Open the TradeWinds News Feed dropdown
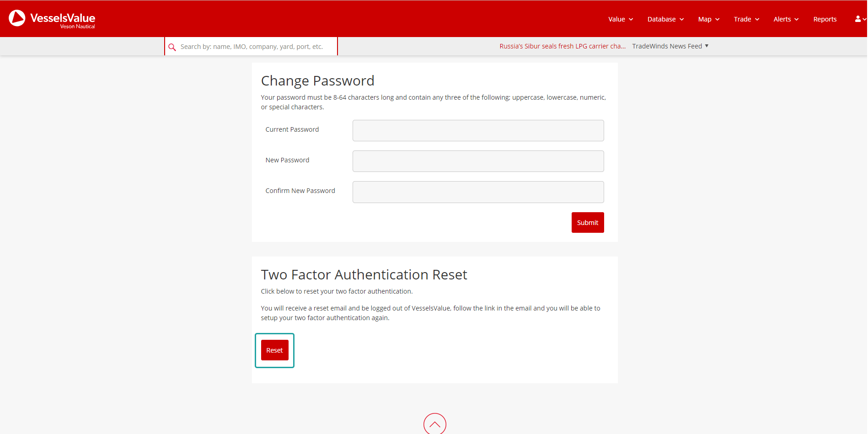 coord(670,46)
